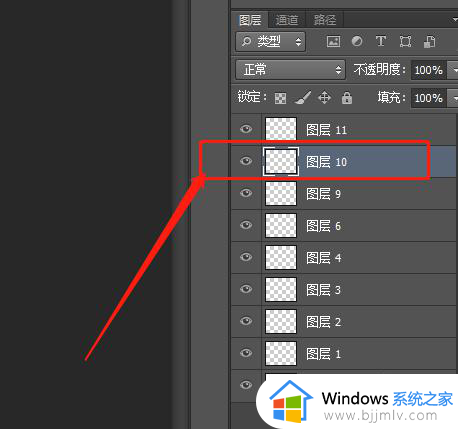Filter layers by shape layer icon

(405, 42)
